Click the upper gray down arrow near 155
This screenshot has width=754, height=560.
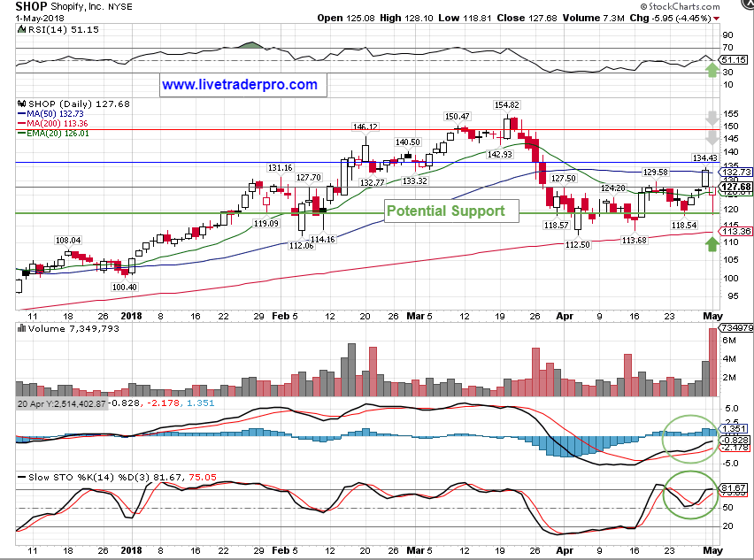coord(710,119)
